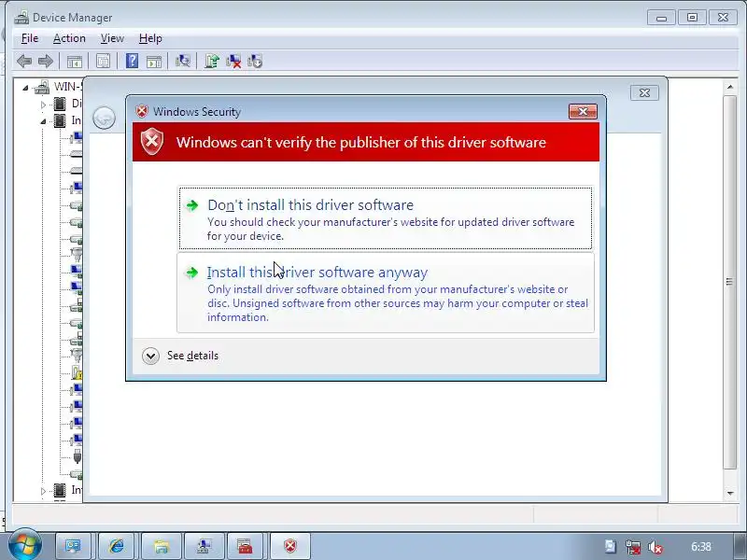This screenshot has width=747, height=560.
Task: Expand the bottom In... device category node
Action: point(43,491)
